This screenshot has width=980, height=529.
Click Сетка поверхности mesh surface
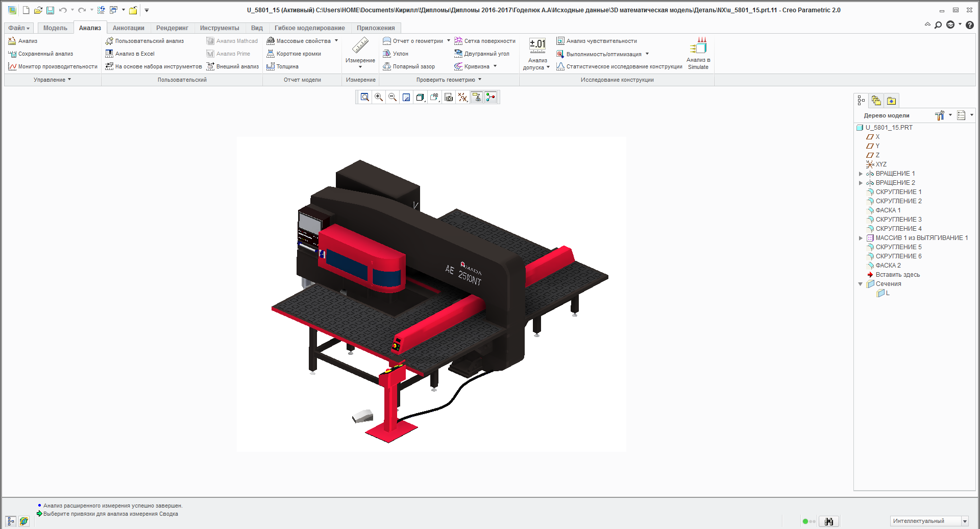pyautogui.click(x=485, y=41)
